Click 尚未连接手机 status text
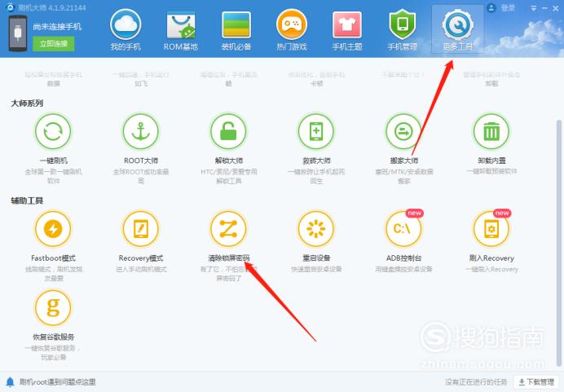The image size is (564, 392). tap(57, 27)
